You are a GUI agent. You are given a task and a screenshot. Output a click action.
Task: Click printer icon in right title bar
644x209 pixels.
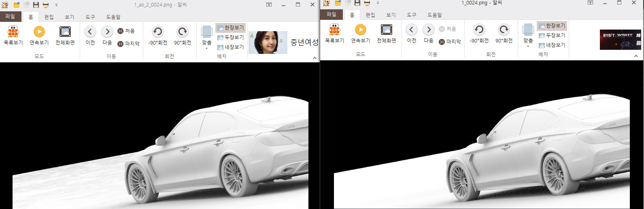[x=367, y=3]
